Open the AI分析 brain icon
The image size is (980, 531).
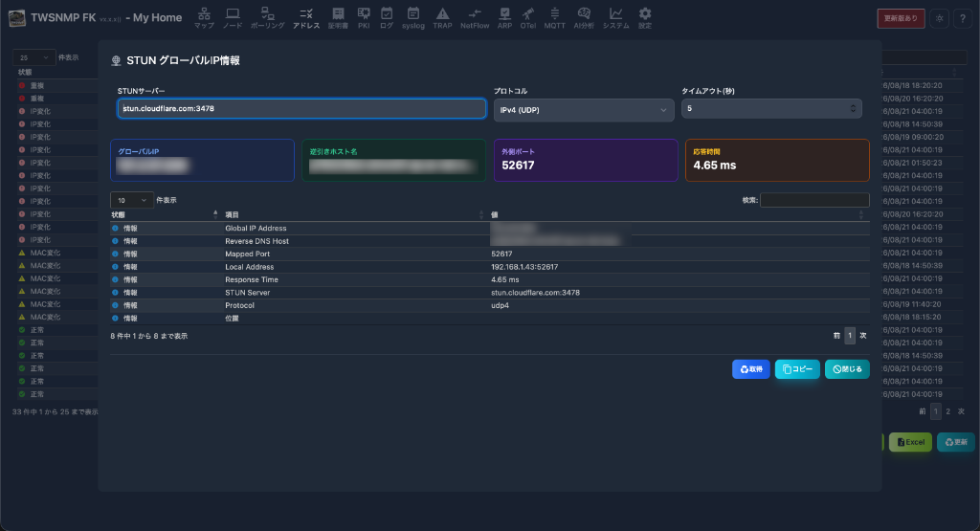(x=584, y=17)
